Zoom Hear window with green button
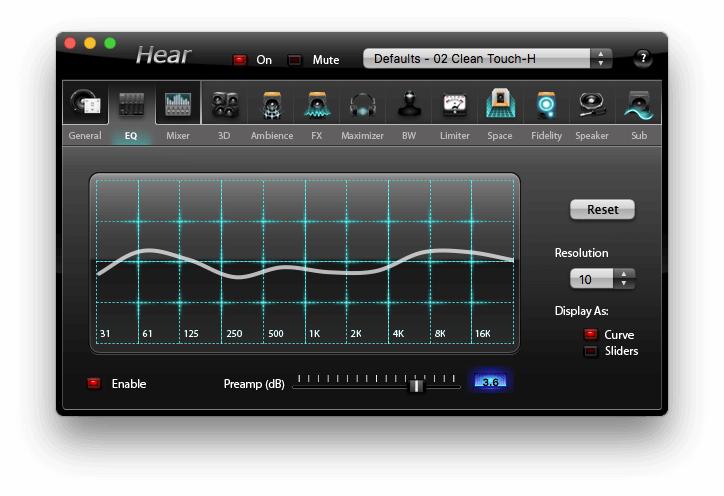 pos(110,43)
